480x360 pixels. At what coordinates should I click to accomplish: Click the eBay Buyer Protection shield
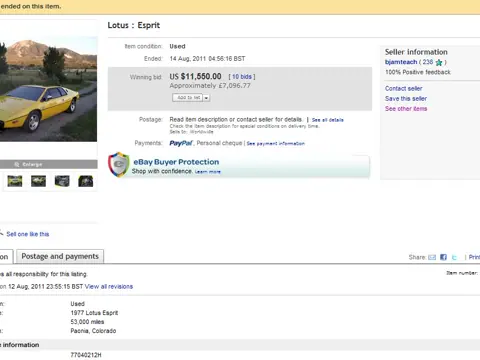119,165
